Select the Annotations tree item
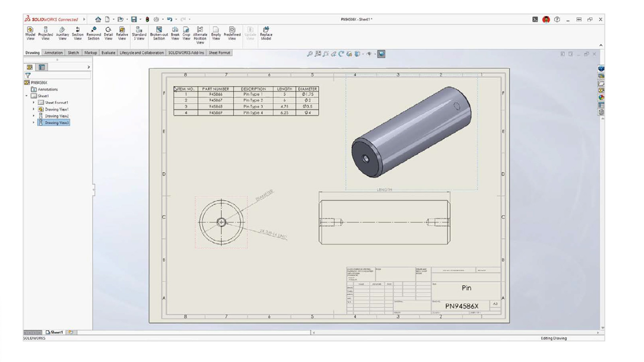Viewport: 644px width, 362px height. tap(44, 89)
